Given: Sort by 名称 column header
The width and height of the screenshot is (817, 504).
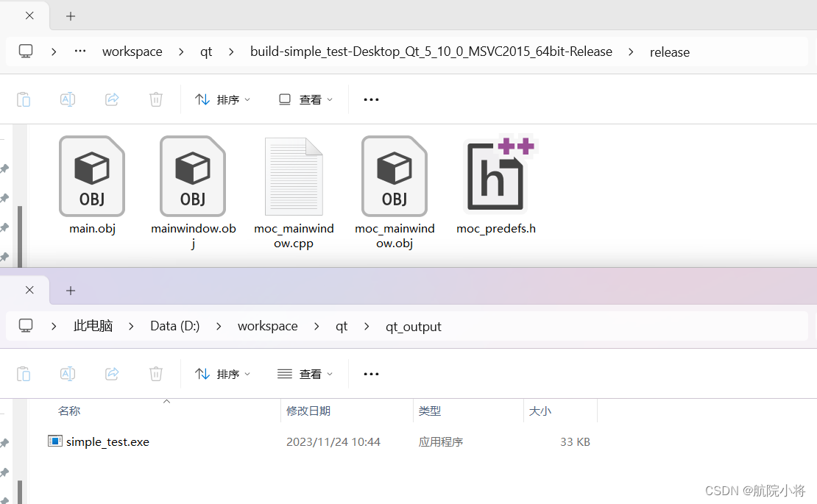Looking at the screenshot, I should [x=68, y=411].
